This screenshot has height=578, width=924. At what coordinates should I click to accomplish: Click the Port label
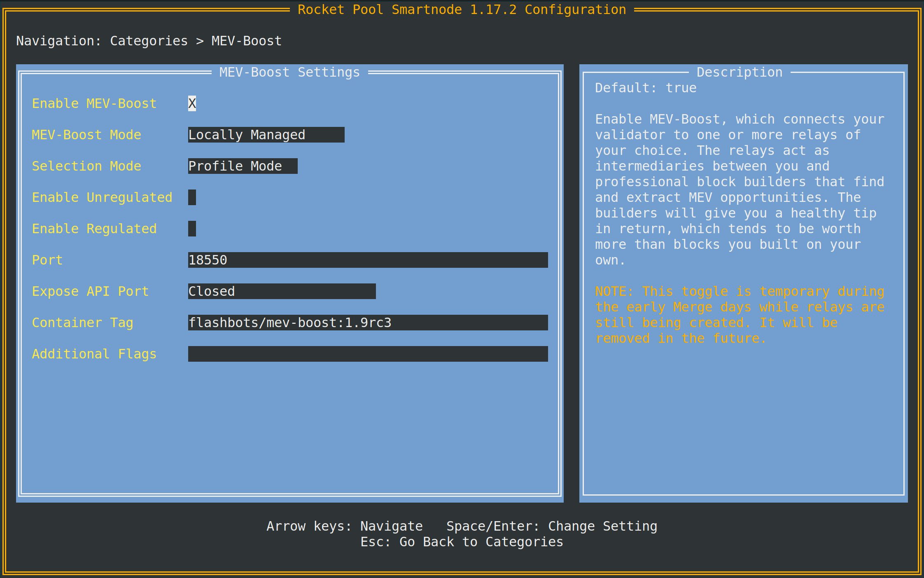(47, 260)
